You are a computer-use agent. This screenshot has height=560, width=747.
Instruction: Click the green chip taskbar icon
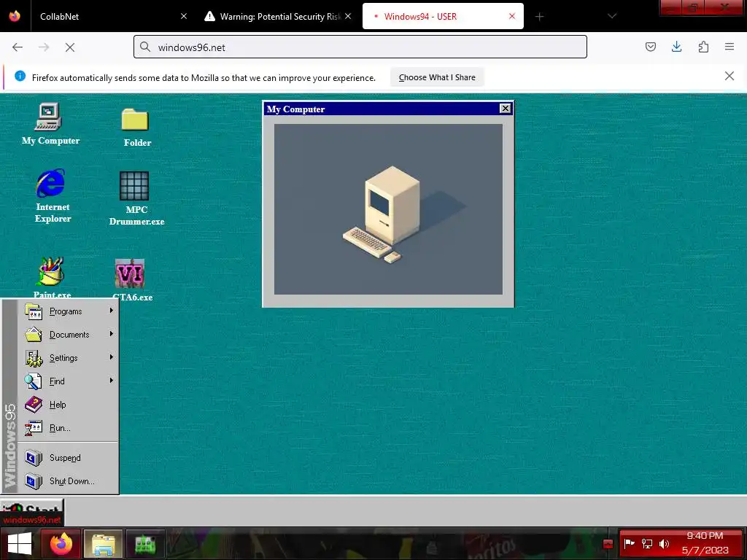145,544
